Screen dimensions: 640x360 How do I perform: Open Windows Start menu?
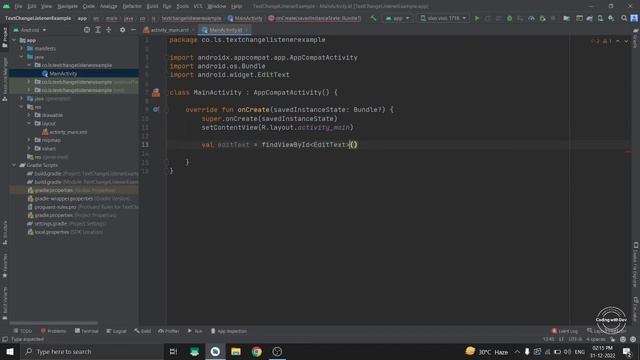click(10, 351)
